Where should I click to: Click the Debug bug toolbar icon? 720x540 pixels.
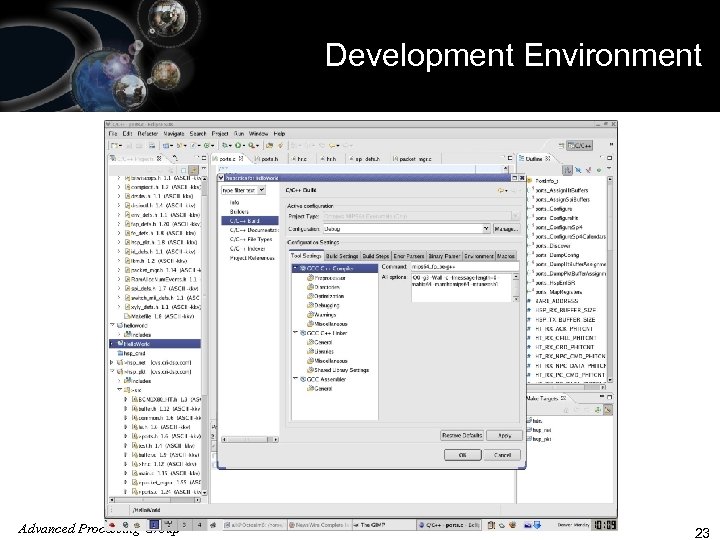tap(225, 146)
